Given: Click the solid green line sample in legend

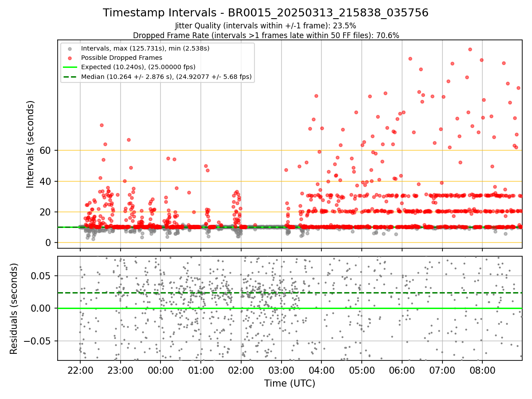Looking at the screenshot, I should (70, 67).
